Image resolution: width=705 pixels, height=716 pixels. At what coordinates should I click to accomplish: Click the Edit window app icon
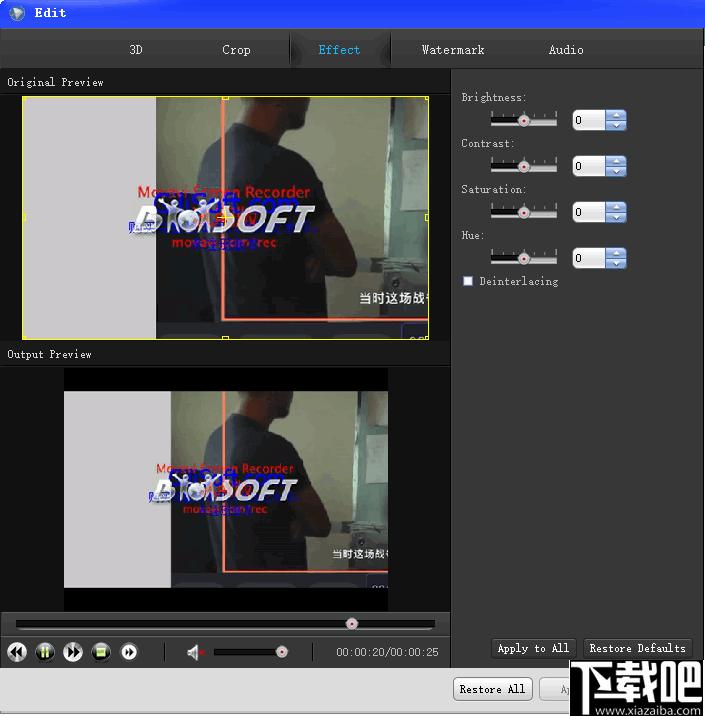tap(17, 13)
